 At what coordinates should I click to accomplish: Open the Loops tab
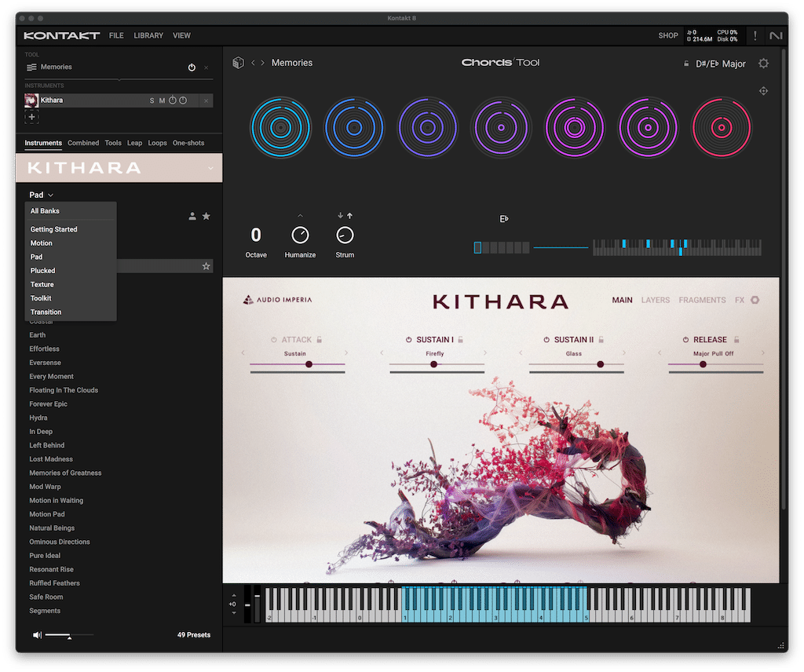click(x=157, y=143)
